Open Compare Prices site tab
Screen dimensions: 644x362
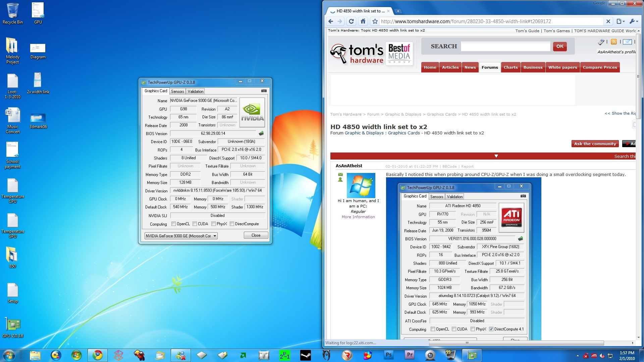[600, 67]
